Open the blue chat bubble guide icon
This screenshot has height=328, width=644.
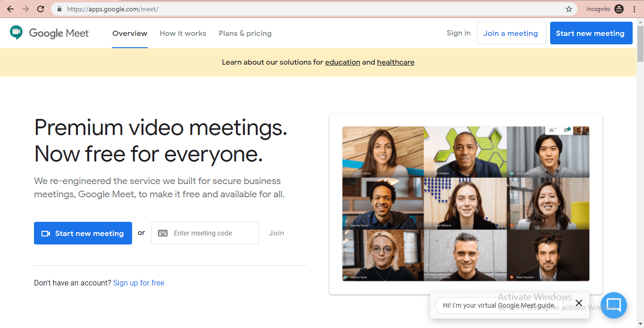pyautogui.click(x=614, y=305)
